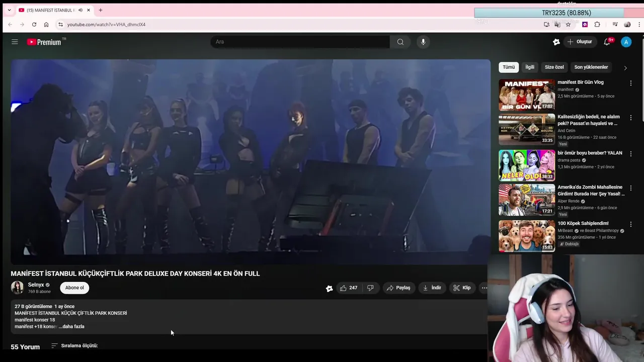Show next filter chips arrow

(625, 67)
